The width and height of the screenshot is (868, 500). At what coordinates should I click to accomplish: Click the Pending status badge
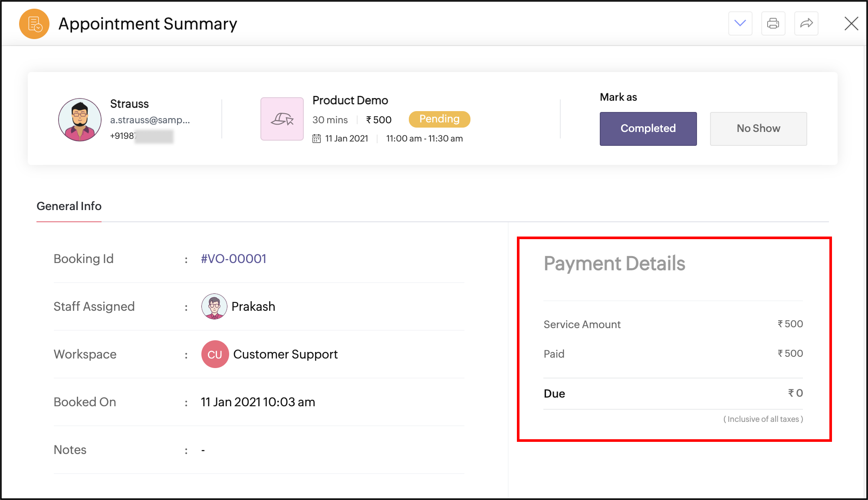(439, 119)
